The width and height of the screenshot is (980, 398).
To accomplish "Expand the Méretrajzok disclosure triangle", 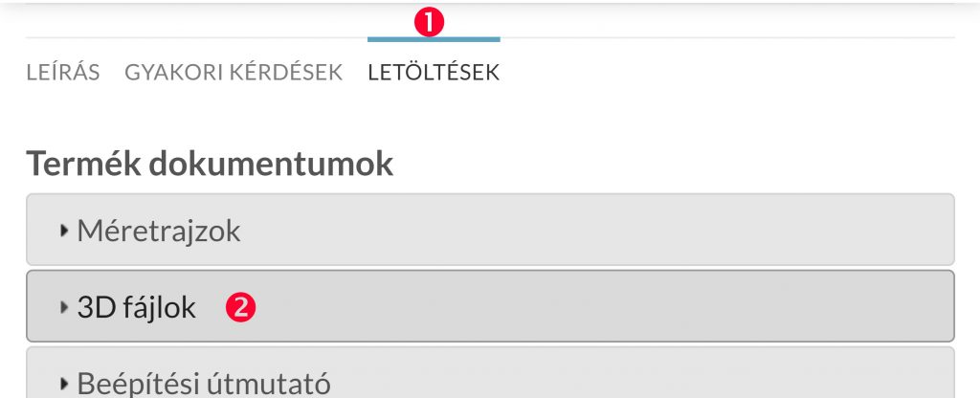I will [x=64, y=231].
